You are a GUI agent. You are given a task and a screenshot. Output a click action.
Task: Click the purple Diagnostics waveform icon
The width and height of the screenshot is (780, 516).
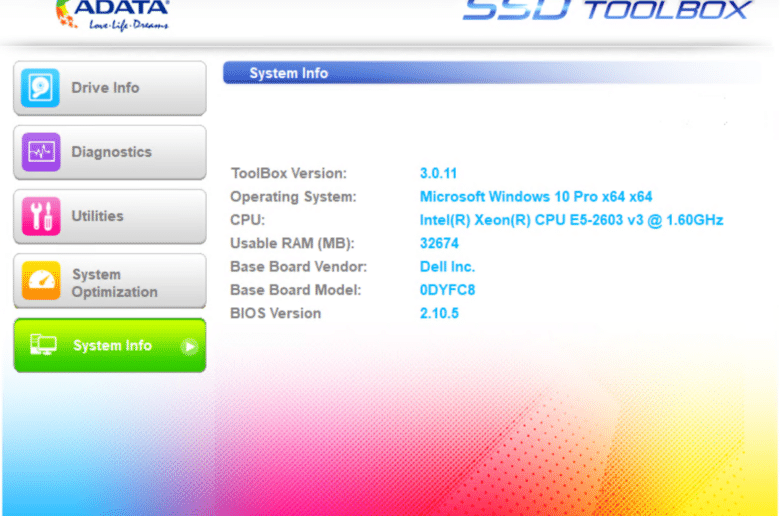[41, 152]
